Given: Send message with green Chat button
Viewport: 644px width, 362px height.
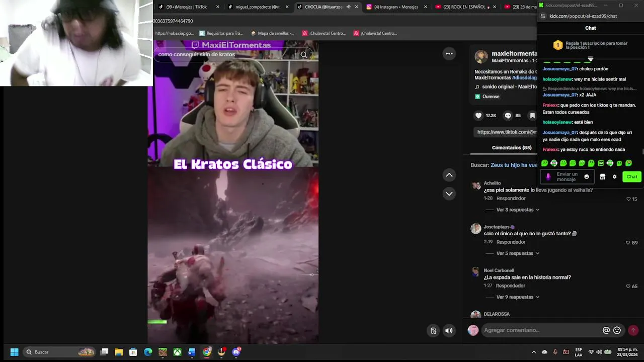Looking at the screenshot, I should click(x=631, y=177).
